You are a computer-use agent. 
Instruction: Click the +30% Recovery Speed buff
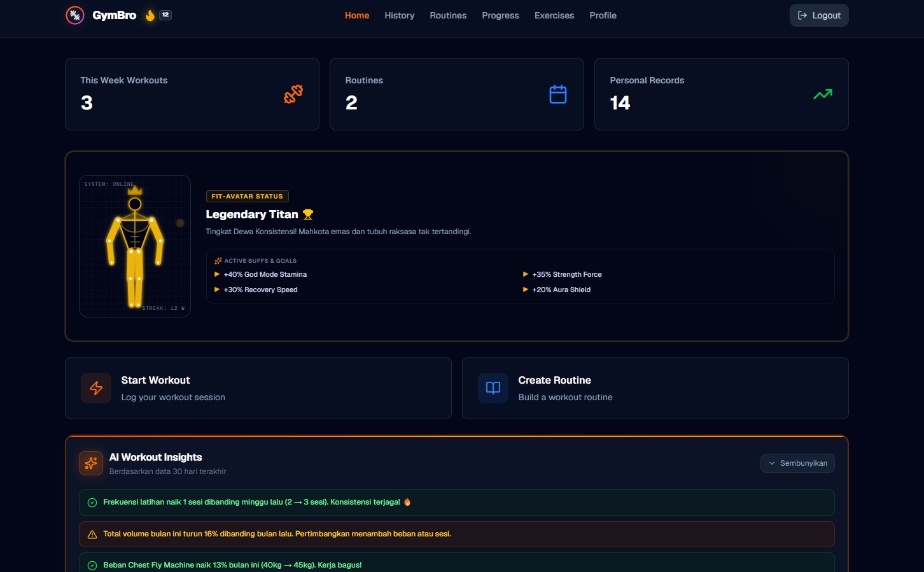261,289
